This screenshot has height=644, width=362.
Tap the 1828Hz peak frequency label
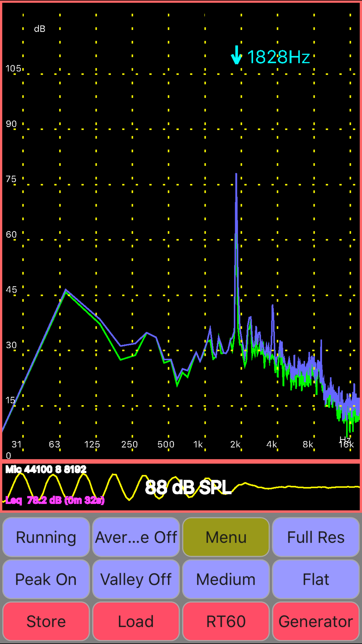click(x=278, y=57)
